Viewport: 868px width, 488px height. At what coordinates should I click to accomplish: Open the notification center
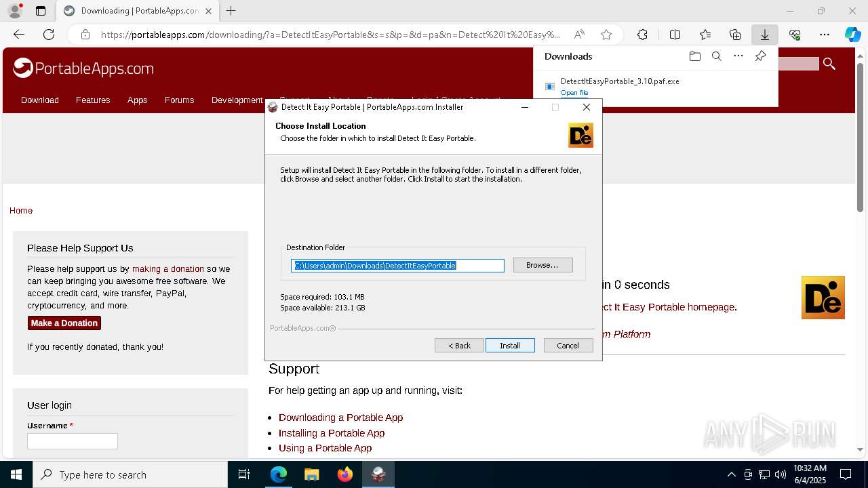[x=846, y=474]
